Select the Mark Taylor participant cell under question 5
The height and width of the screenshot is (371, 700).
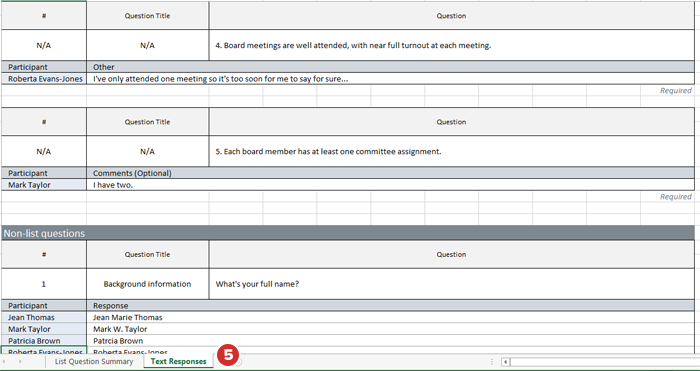coord(44,185)
